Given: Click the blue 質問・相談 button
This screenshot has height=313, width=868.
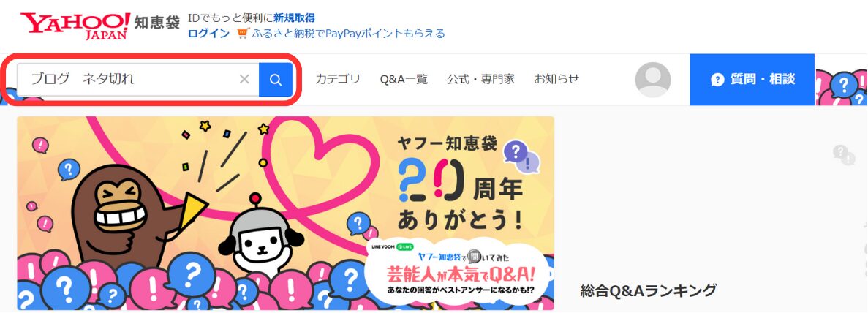Looking at the screenshot, I should pos(752,80).
